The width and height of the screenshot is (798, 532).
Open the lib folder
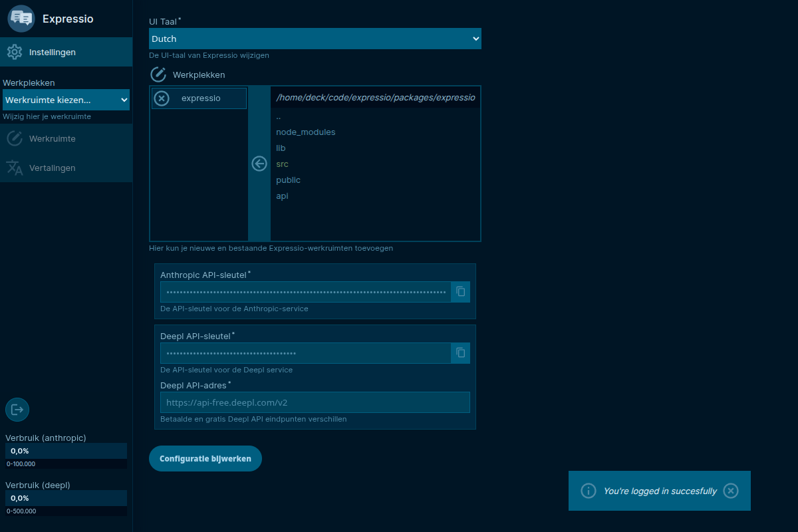point(281,148)
